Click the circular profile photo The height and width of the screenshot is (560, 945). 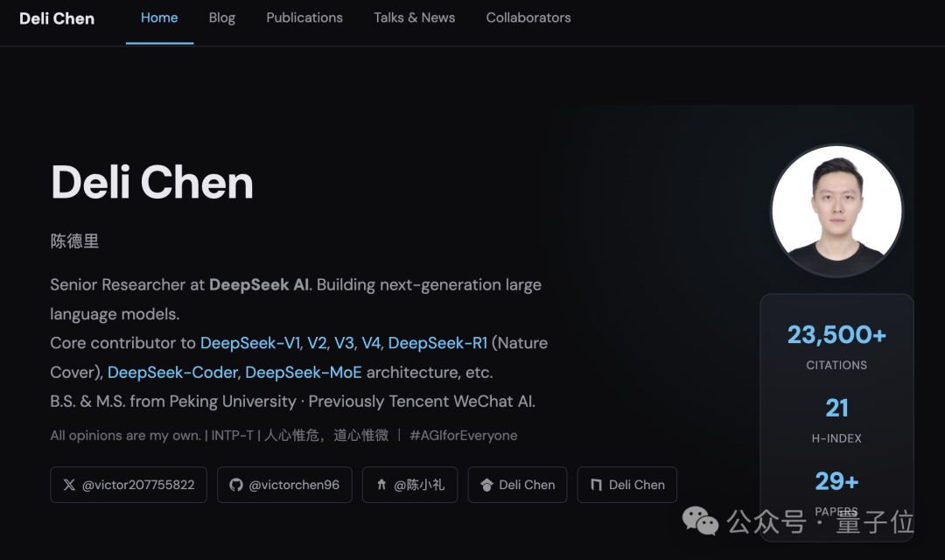[x=836, y=211]
